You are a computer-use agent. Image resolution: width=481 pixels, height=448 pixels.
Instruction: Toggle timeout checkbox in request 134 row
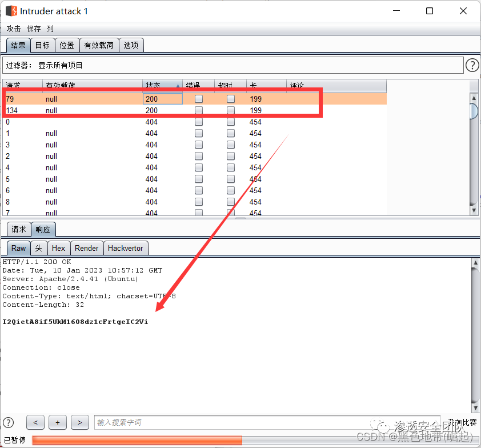[x=231, y=110]
